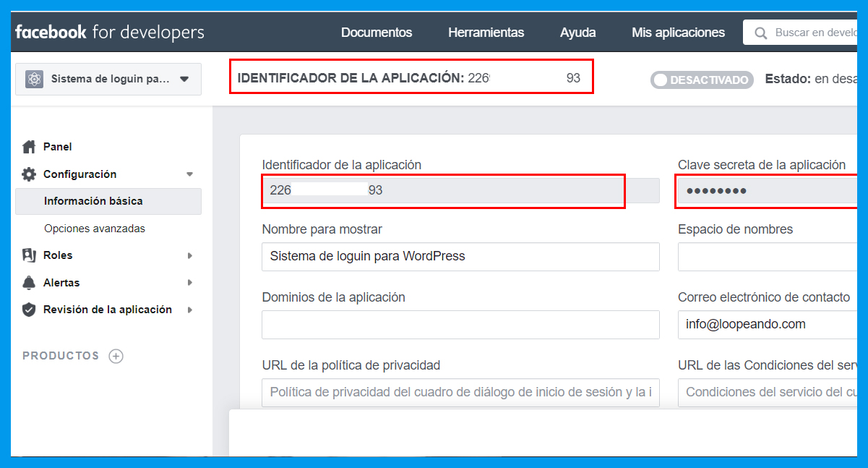Open the app selector dropdown

[108, 79]
